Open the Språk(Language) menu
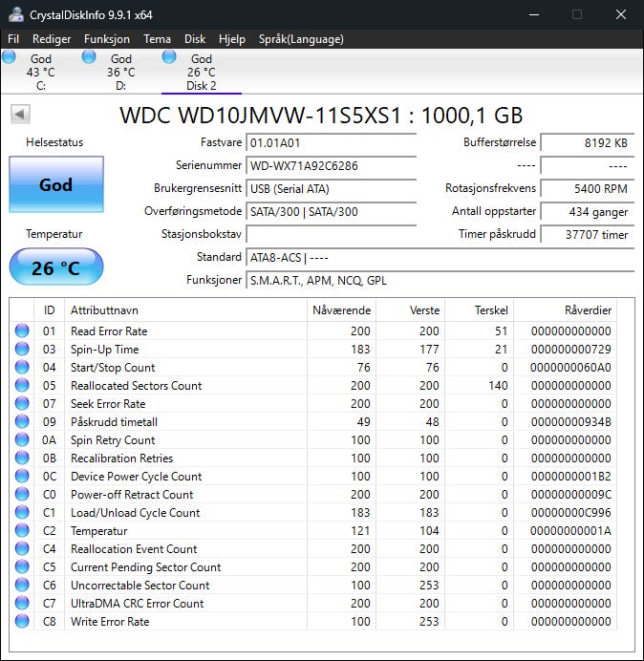Viewport: 644px width, 661px height. 301,39
